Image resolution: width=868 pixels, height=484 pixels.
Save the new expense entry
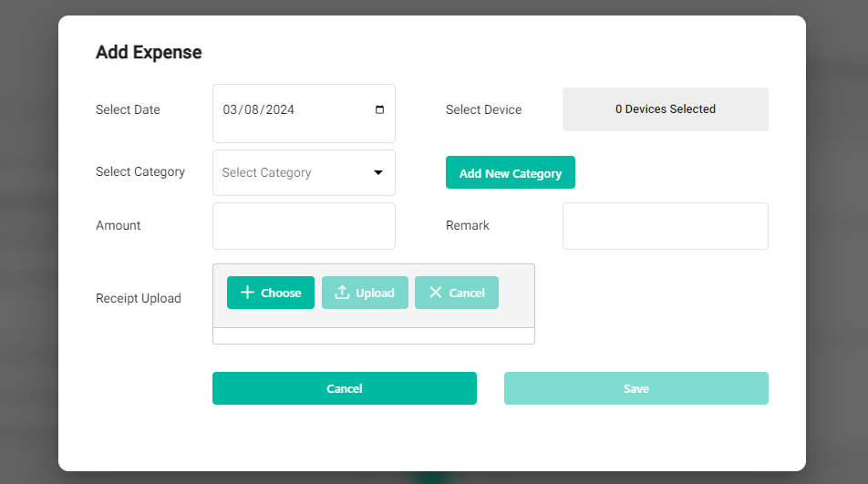tap(635, 388)
